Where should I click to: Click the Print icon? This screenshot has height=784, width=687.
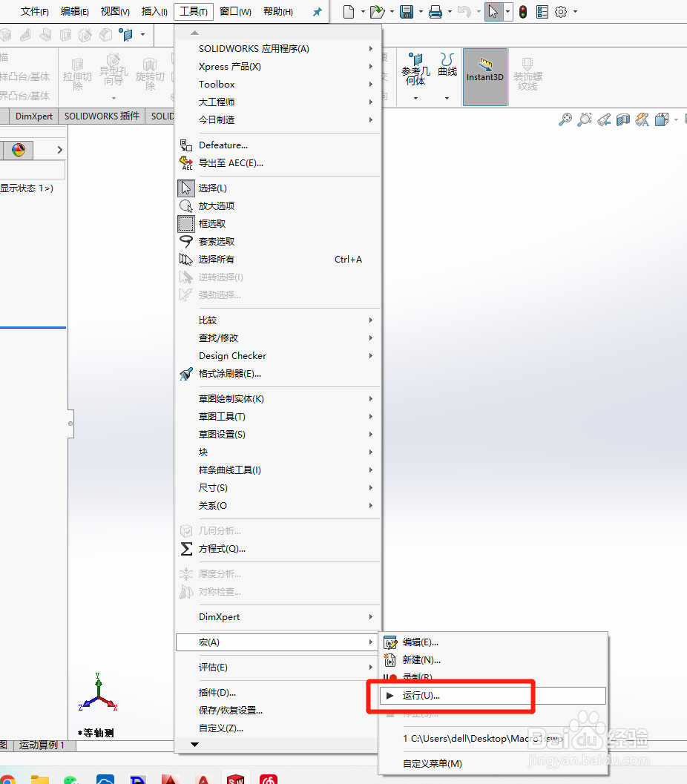(x=435, y=12)
